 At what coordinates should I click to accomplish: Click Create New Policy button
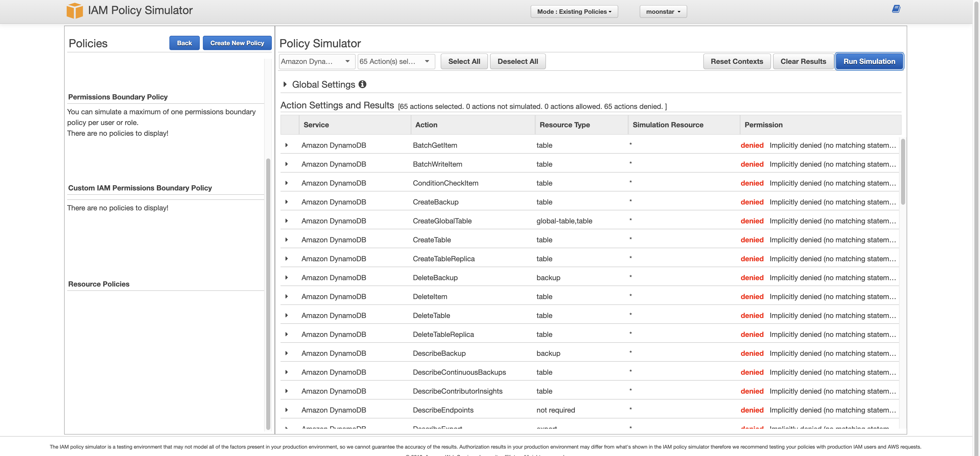click(x=237, y=43)
